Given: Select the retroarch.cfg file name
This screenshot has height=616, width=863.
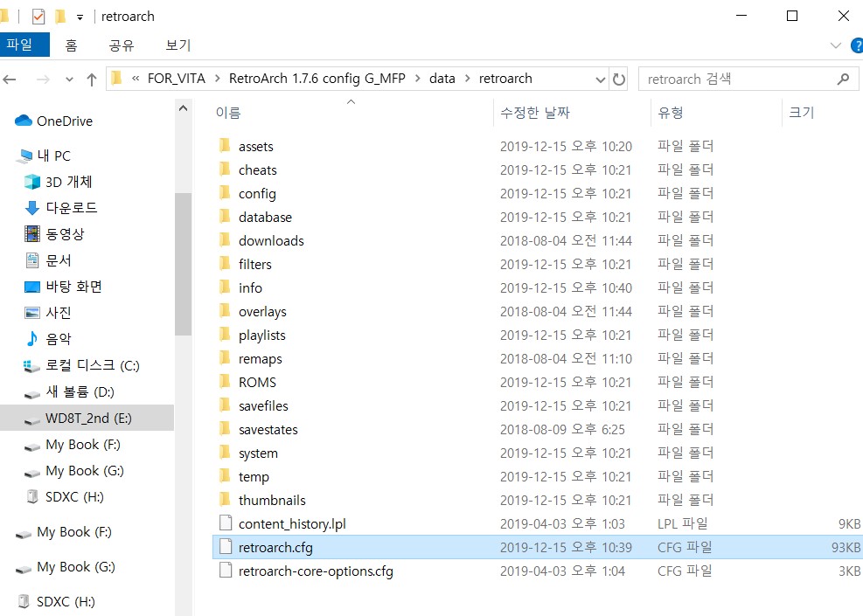Looking at the screenshot, I should pos(275,548).
